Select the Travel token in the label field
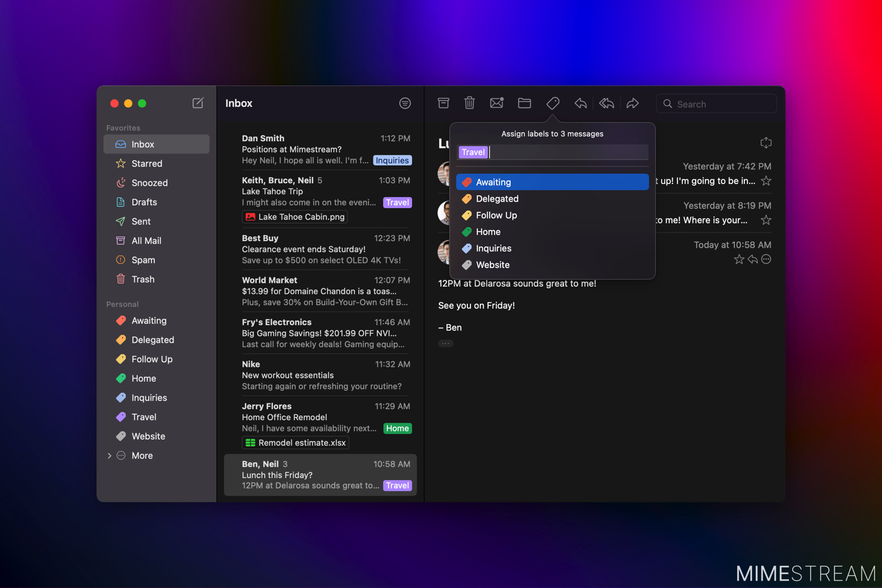 [473, 152]
